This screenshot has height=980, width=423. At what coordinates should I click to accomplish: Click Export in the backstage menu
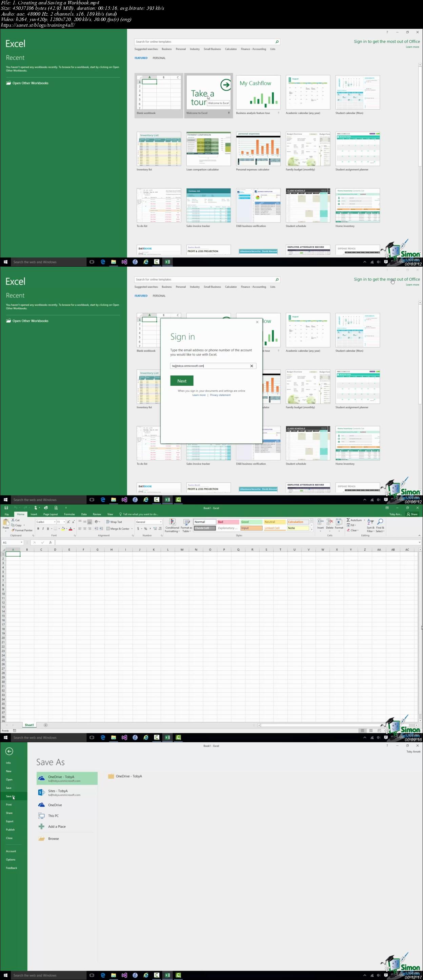coord(9,821)
